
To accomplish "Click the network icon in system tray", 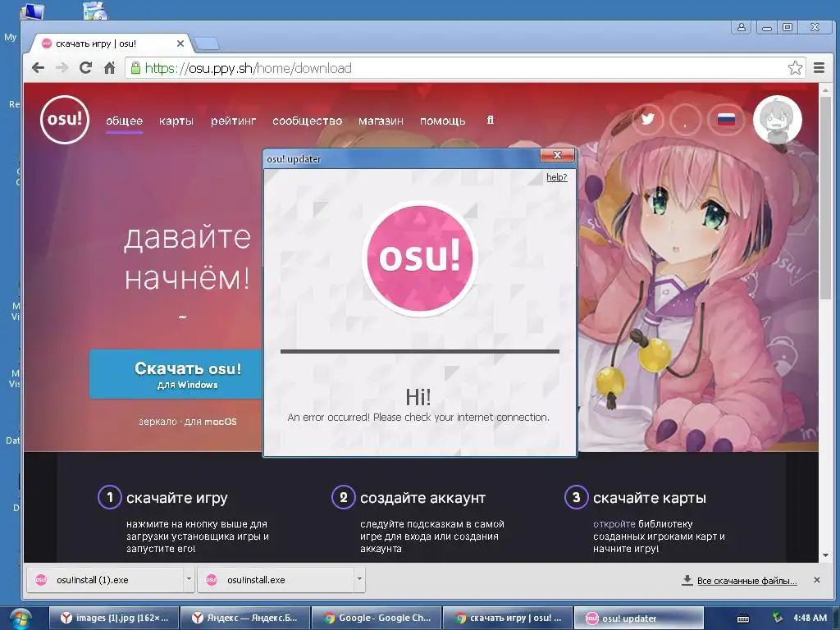I will [x=778, y=618].
